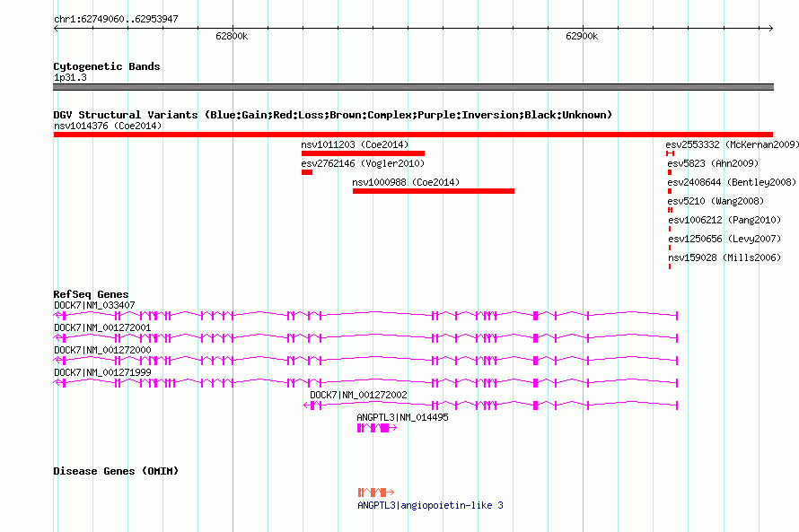Viewport: 799px width, 532px height.
Task: Select the esv2762146 (Vogler2010) variant bar
Action: pyautogui.click(x=307, y=172)
